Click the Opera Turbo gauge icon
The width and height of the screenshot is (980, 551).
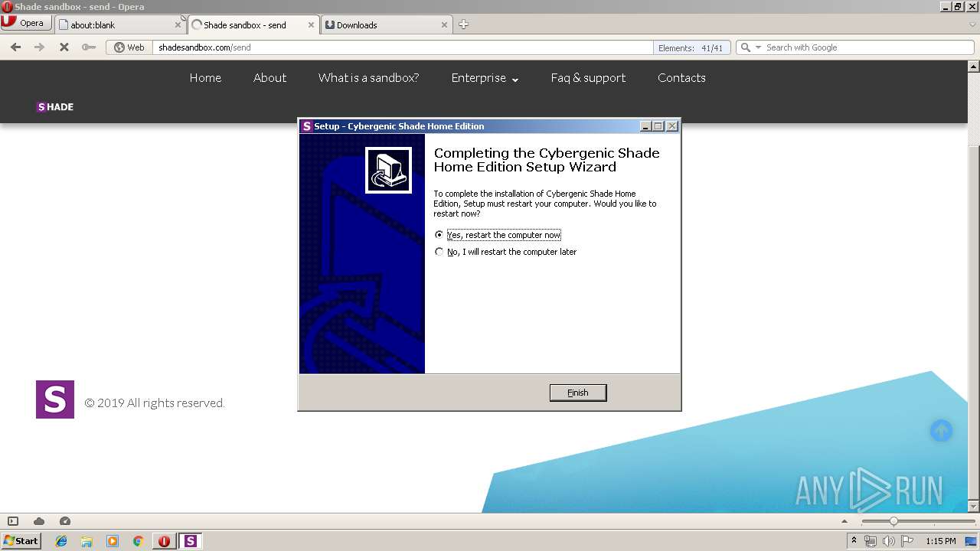(65, 521)
